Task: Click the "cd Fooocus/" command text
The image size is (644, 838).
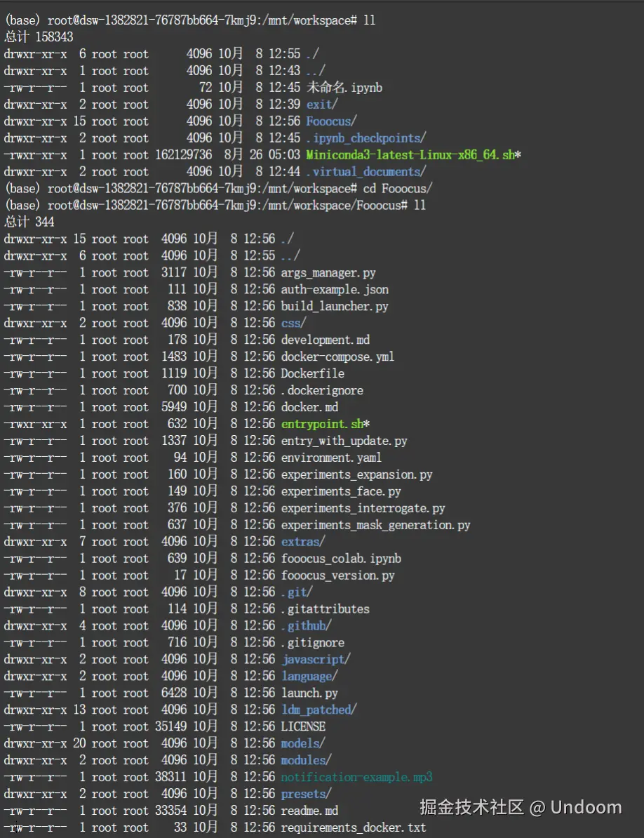Action: pos(397,188)
